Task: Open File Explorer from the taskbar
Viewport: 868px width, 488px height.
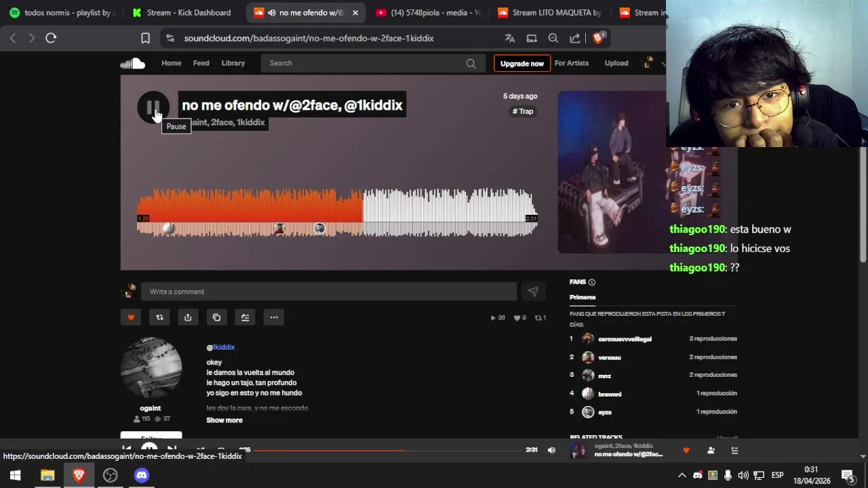Action: (47, 475)
